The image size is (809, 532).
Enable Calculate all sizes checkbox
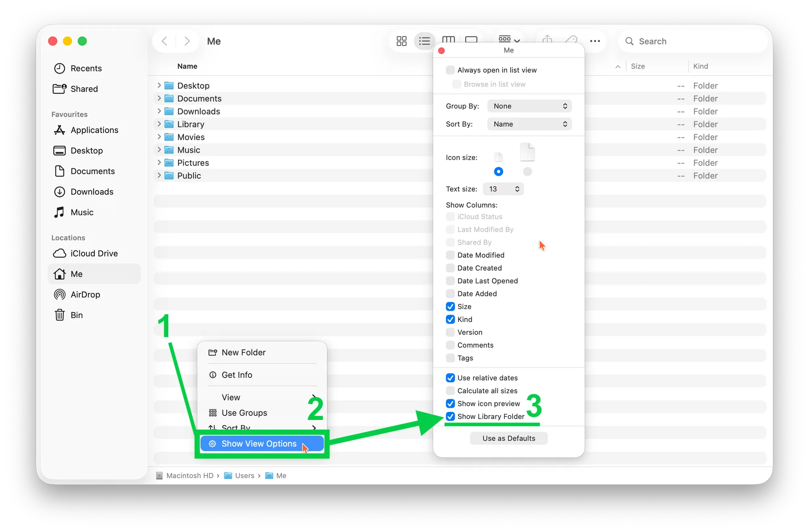pos(450,391)
